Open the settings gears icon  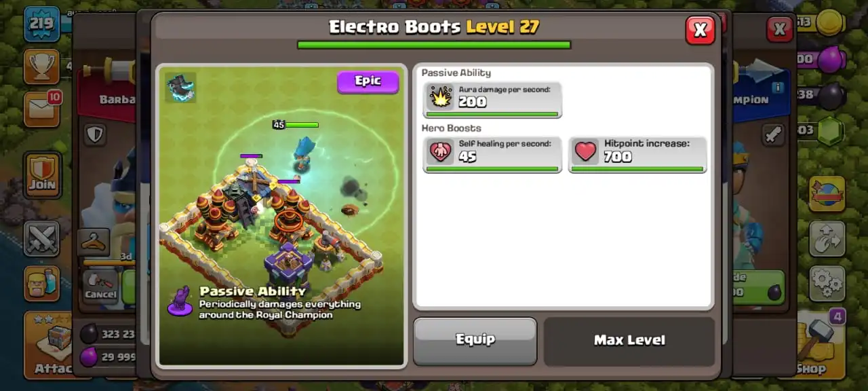[827, 283]
